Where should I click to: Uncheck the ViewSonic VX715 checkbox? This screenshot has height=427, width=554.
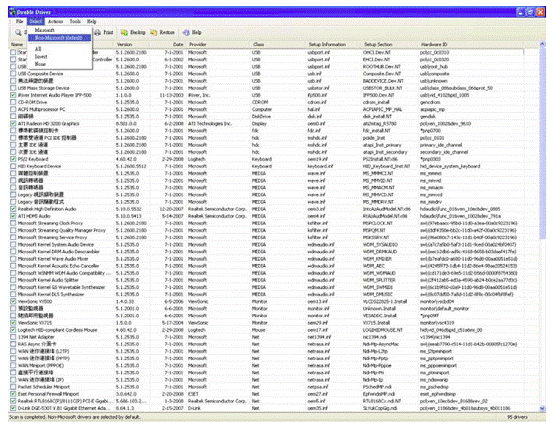coord(13,323)
